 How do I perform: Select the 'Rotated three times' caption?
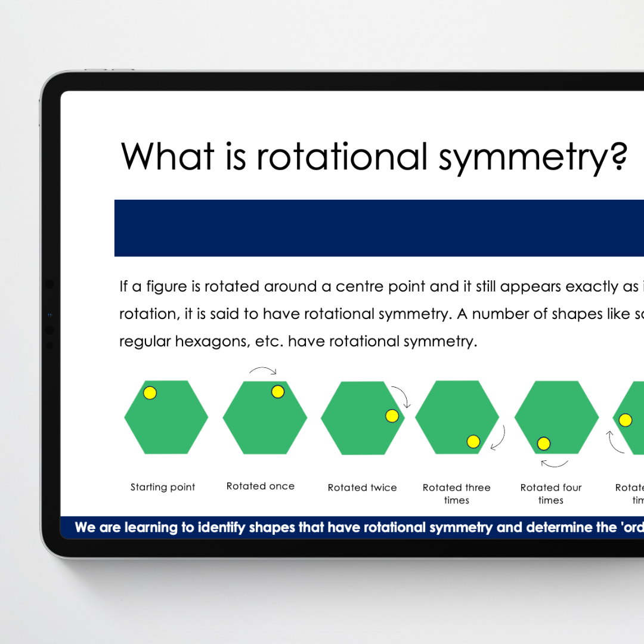coord(456,494)
